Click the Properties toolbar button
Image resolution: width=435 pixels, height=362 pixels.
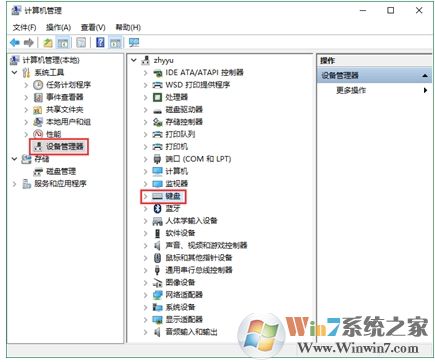[81, 42]
